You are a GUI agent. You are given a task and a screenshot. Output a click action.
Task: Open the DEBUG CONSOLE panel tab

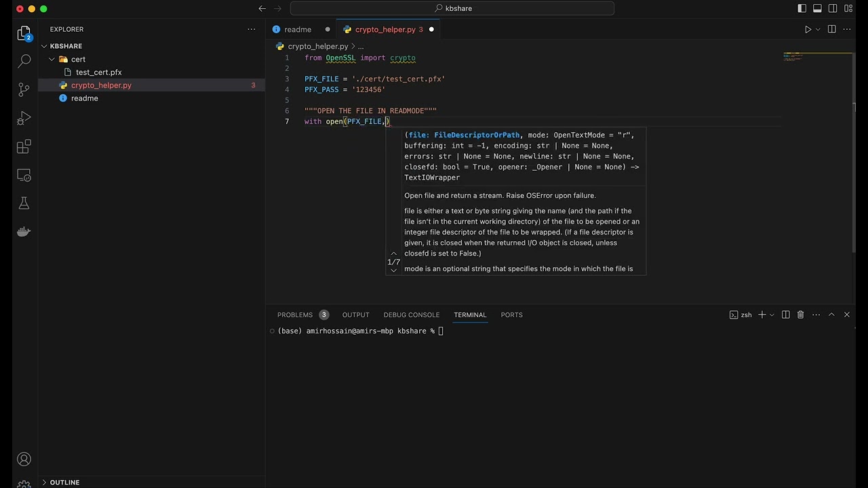(x=412, y=314)
